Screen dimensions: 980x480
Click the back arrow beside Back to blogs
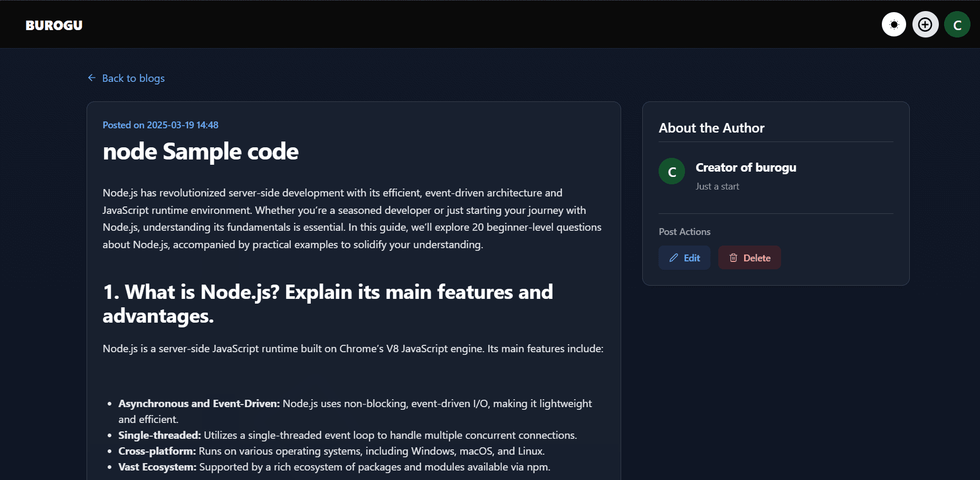(91, 78)
